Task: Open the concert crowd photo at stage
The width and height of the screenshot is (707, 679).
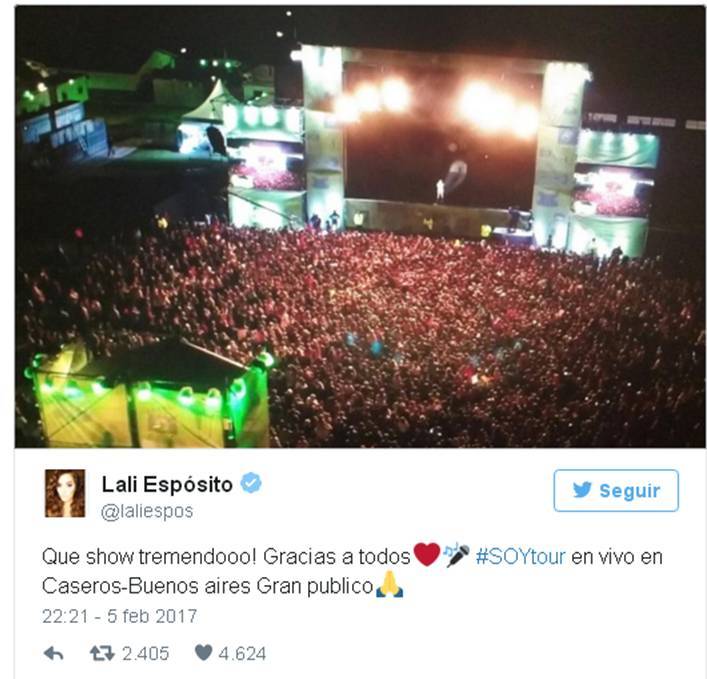Action: point(360,227)
